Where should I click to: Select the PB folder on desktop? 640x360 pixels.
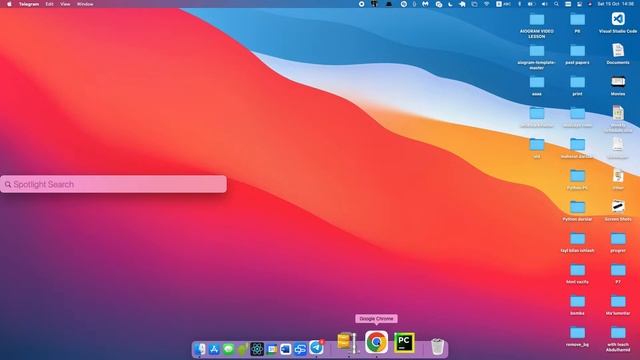(577, 23)
